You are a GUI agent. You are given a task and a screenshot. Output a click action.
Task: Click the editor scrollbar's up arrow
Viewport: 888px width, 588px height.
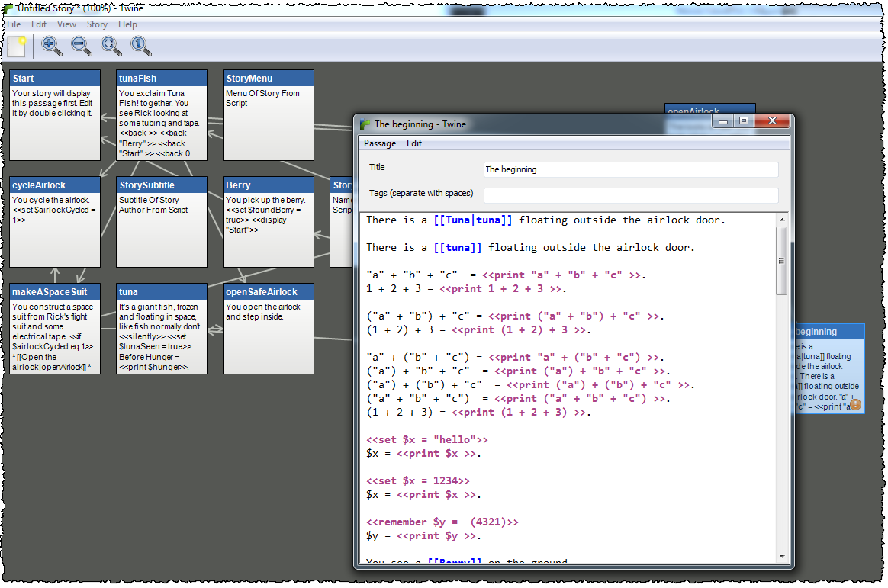[781, 220]
